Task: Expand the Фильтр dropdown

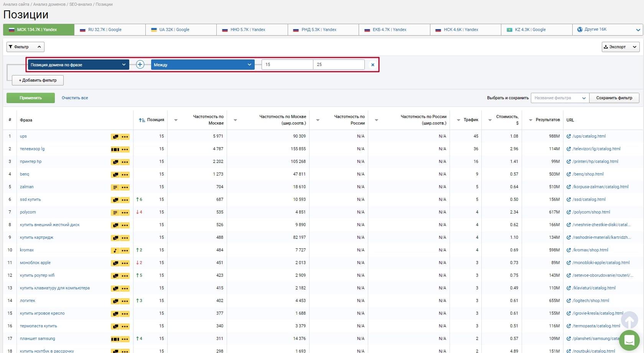Action: 25,47
